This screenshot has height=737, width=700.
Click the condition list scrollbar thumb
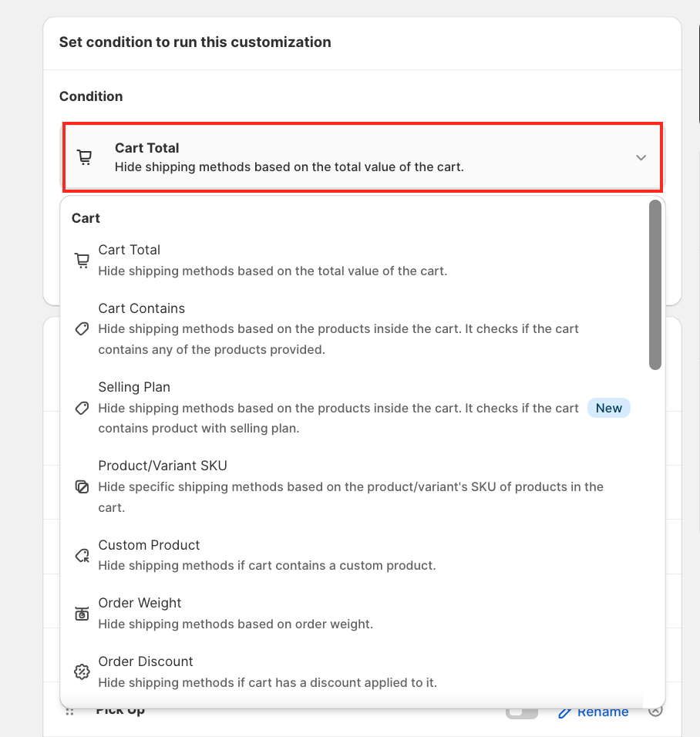[655, 284]
